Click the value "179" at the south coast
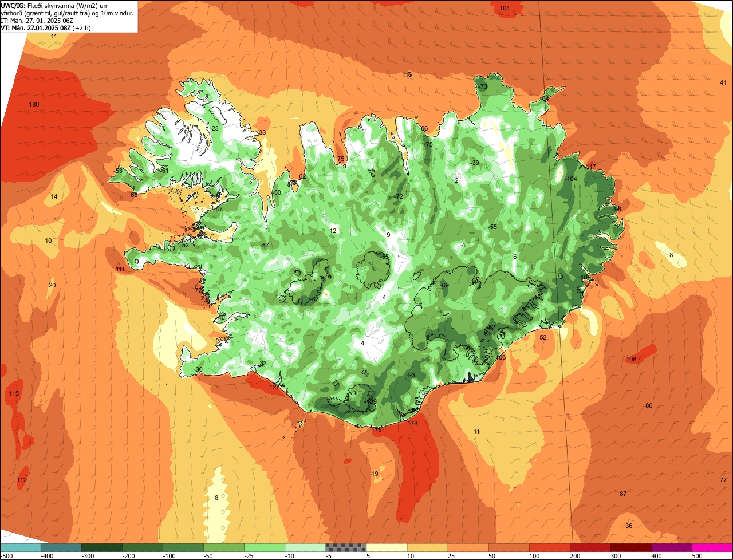 pyautogui.click(x=376, y=429)
